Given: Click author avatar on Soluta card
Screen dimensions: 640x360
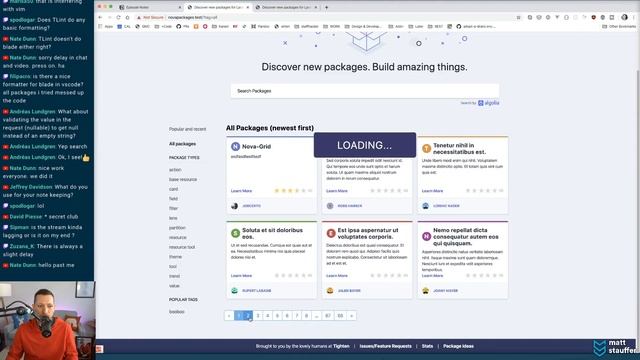Looking at the screenshot, I should coord(234,291).
